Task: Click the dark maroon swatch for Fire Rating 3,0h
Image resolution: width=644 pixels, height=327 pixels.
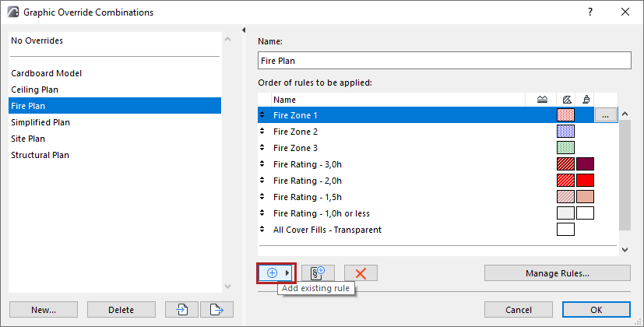Action: tap(585, 164)
